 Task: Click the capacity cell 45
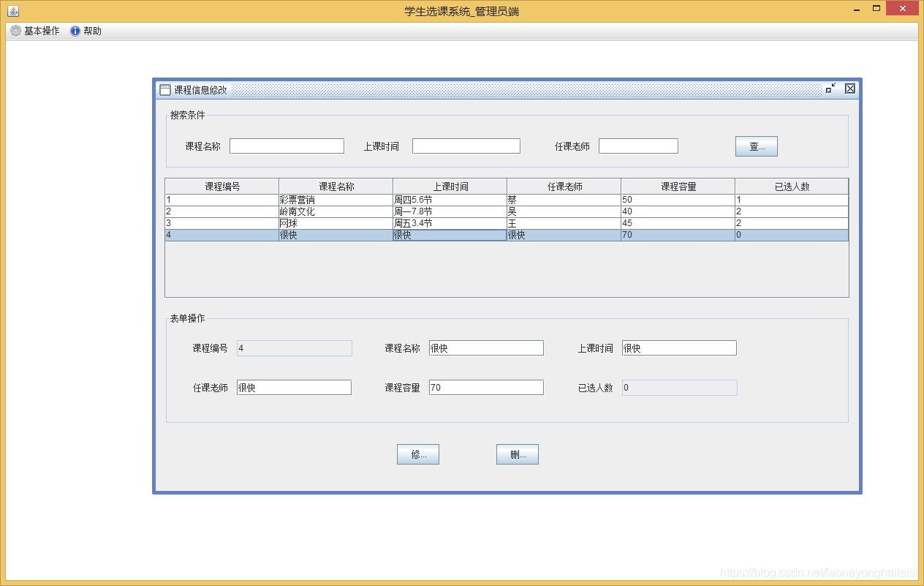click(678, 223)
